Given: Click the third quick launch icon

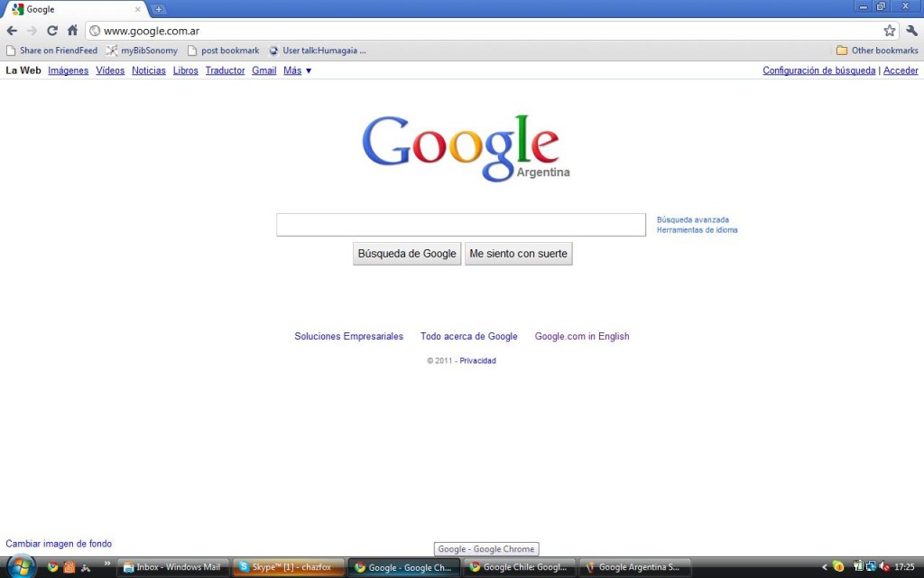Looking at the screenshot, I should tap(86, 567).
